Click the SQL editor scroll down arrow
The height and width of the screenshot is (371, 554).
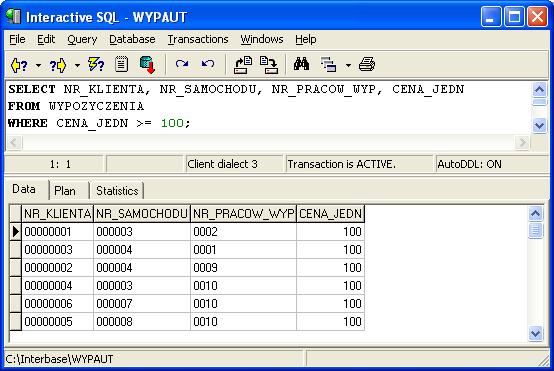coord(540,125)
